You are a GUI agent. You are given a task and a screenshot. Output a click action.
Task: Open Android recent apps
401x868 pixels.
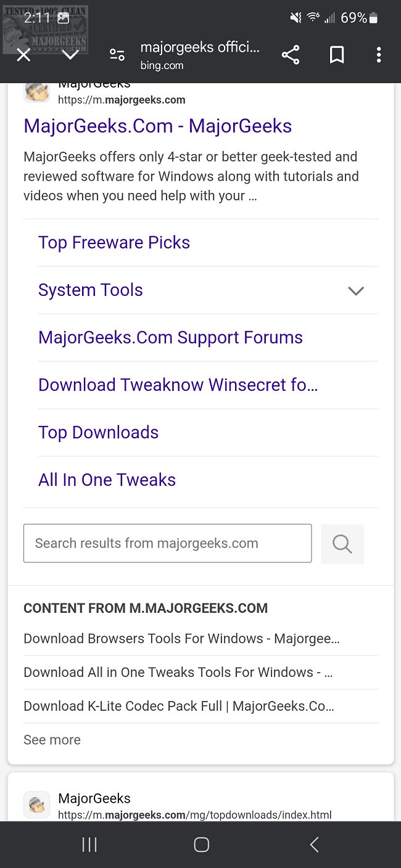pos(89,845)
